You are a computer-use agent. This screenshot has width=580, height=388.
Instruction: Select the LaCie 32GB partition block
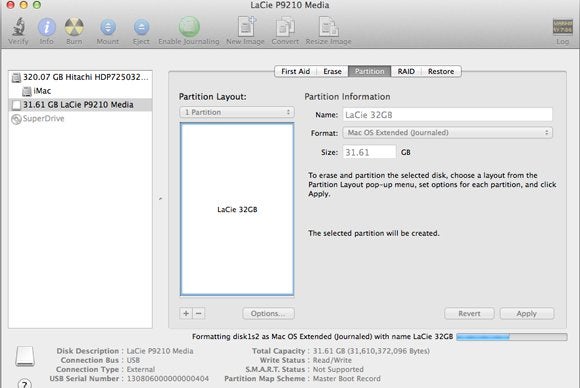[237, 209]
